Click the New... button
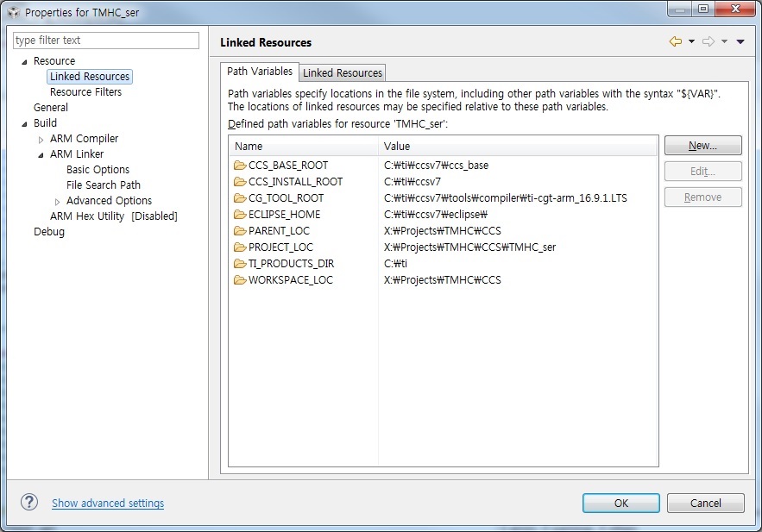The width and height of the screenshot is (762, 532). click(x=702, y=146)
